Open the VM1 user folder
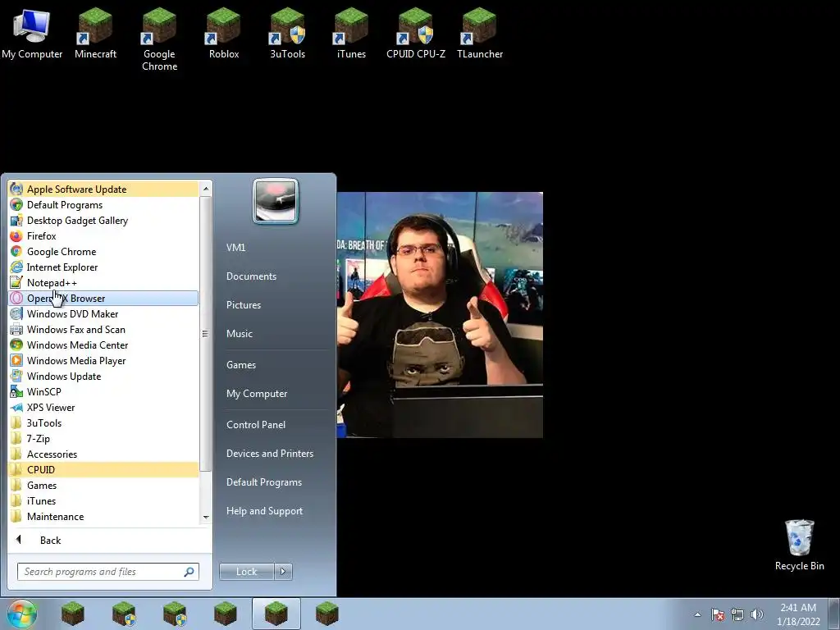Image resolution: width=840 pixels, height=630 pixels. click(235, 248)
